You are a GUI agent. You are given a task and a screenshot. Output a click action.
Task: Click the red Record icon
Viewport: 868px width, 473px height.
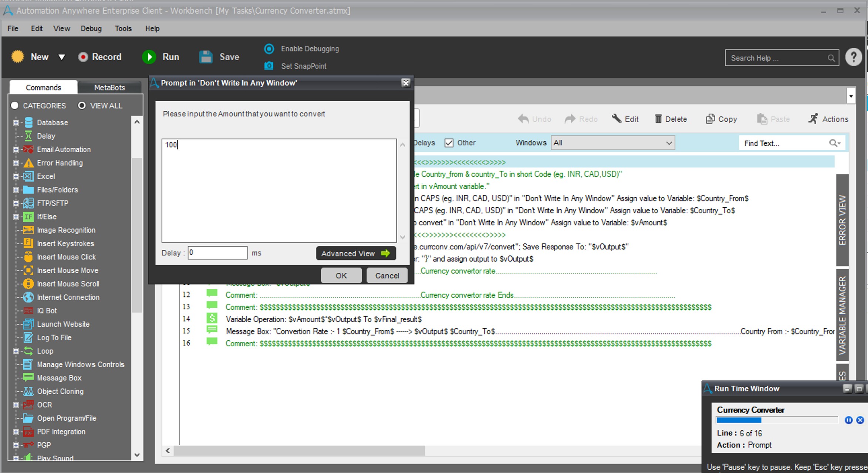83,57
